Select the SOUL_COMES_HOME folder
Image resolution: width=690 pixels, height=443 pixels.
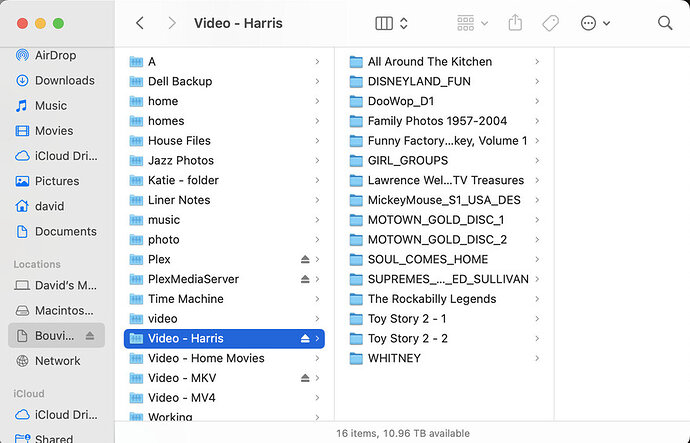444,259
